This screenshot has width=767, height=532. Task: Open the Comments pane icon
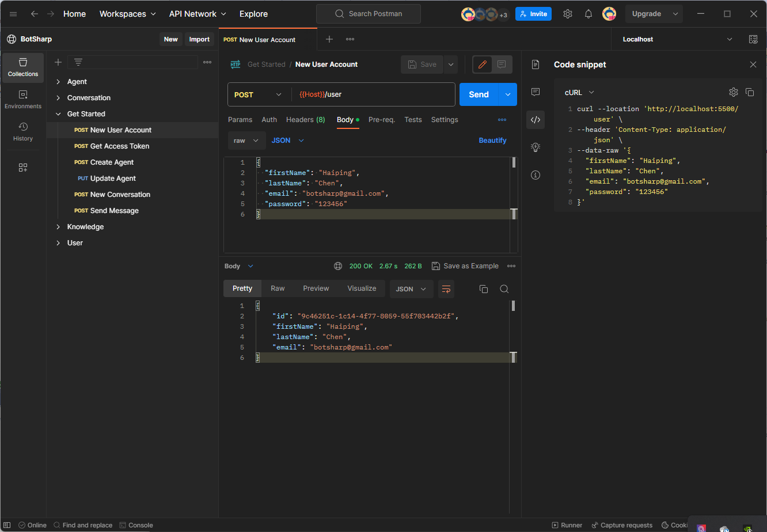tap(536, 92)
